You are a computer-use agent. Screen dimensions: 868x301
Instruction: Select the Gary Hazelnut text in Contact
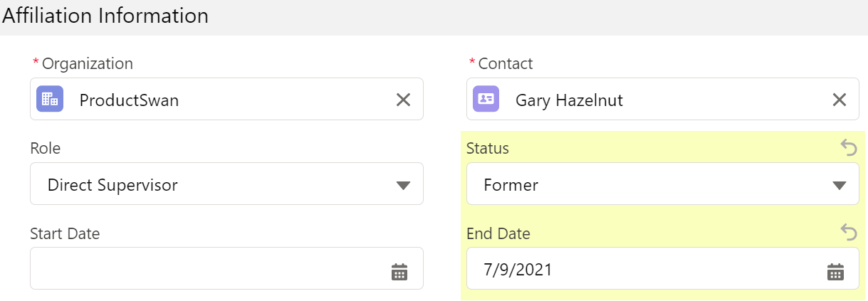click(x=569, y=100)
